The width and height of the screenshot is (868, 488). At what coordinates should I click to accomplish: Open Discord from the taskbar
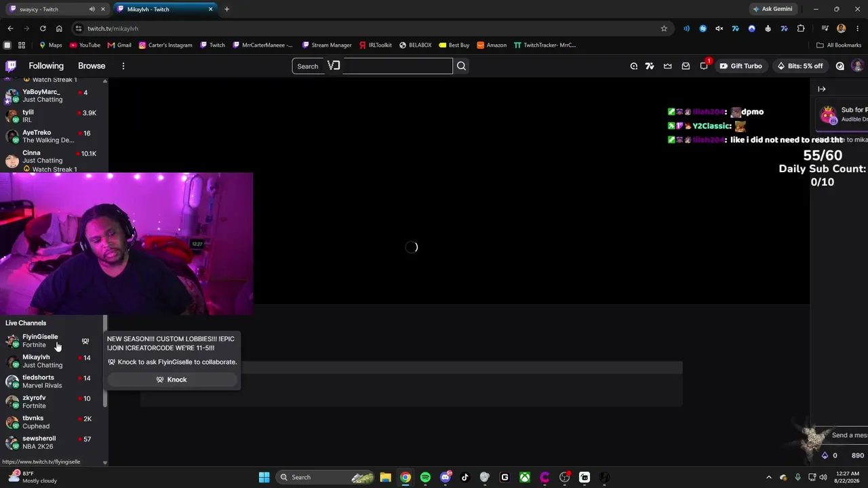coord(446,477)
